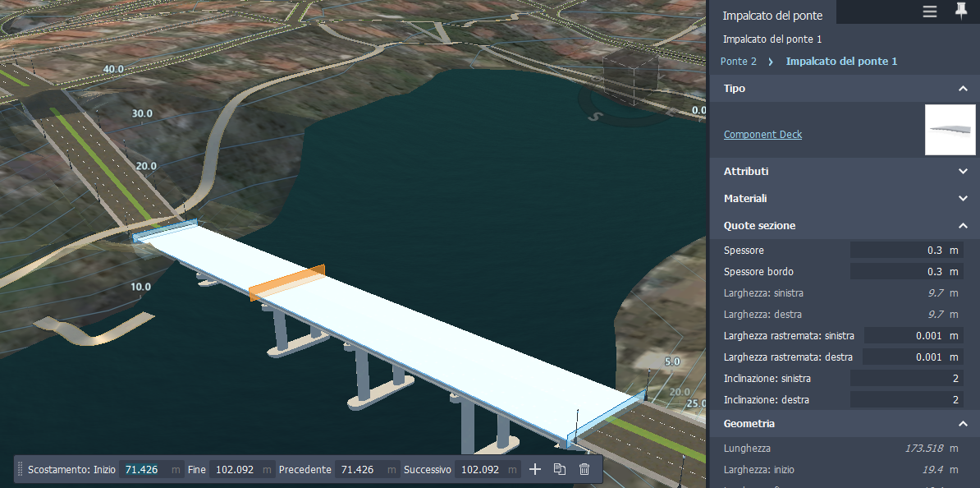Select Impalcato del ponte 1 breadcrumb
Image resolution: width=980 pixels, height=488 pixels.
point(841,62)
